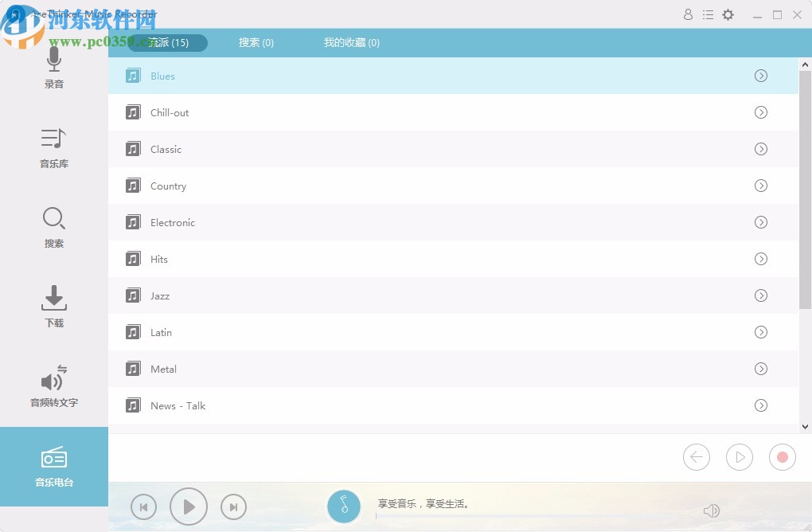Select the 录音 recording tool in sidebar
This screenshot has width=812, height=532.
(53, 68)
